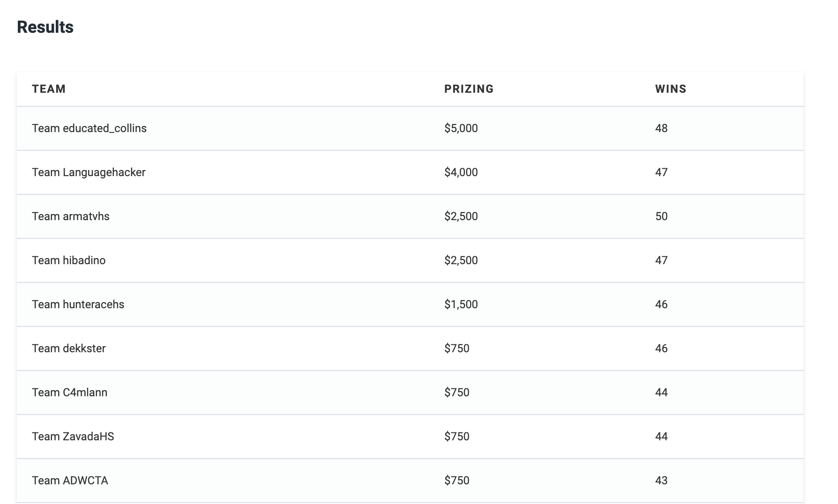Click Team armatvhs $2,500 prize cell
Screen dimensions: 838x504
(461, 216)
